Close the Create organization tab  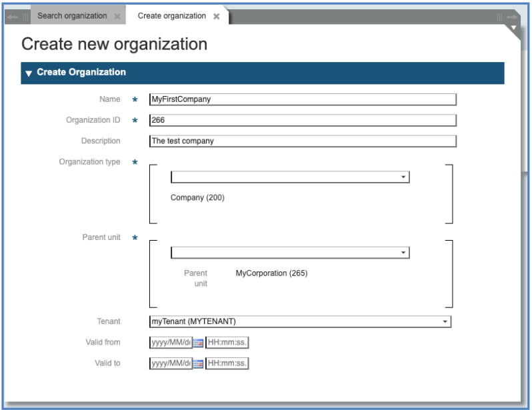pos(216,17)
